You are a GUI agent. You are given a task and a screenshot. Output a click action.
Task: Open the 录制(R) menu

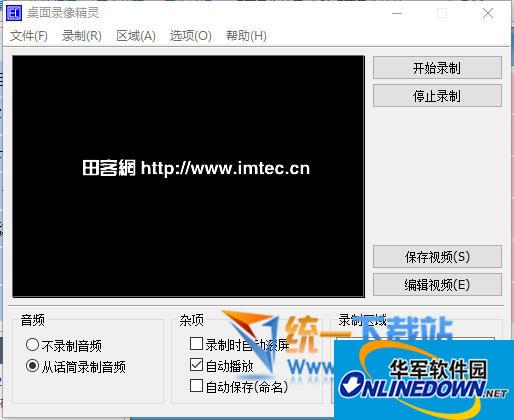click(x=82, y=35)
